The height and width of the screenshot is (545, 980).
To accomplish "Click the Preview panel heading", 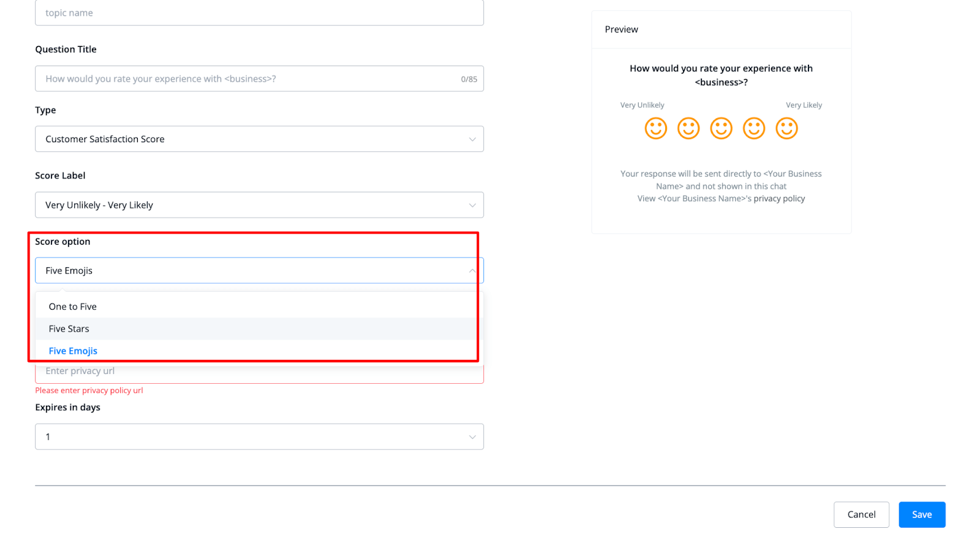I will pos(621,29).
